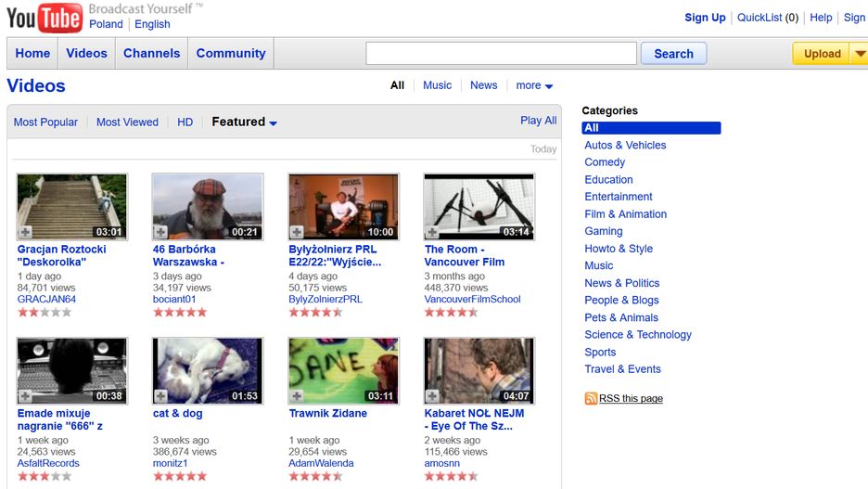Open QuickList (0)

[x=768, y=18]
